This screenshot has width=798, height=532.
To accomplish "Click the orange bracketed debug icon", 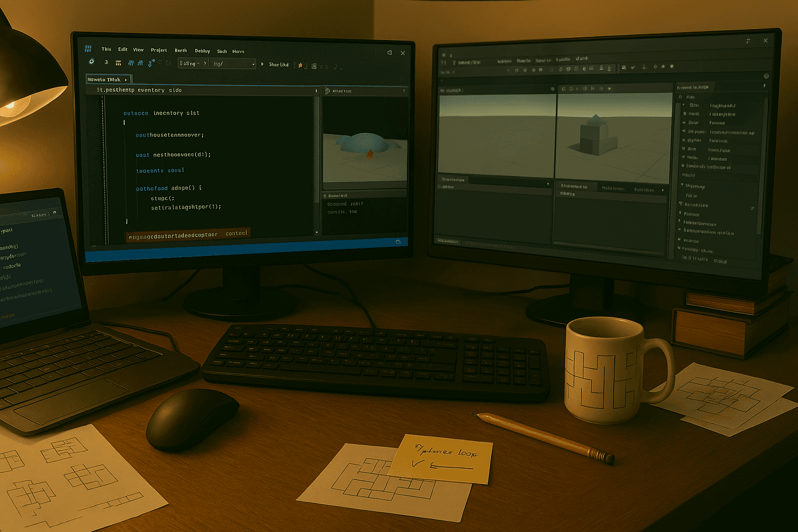I will pyautogui.click(x=300, y=65).
